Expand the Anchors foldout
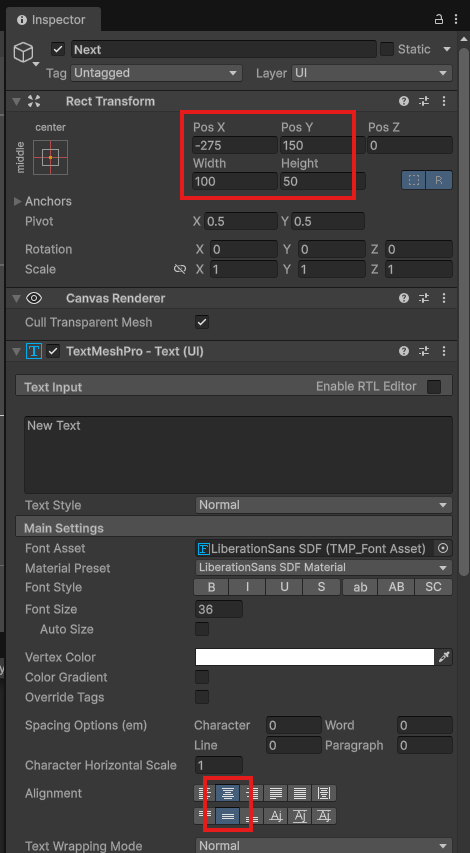The width and height of the screenshot is (470, 853). 18,201
